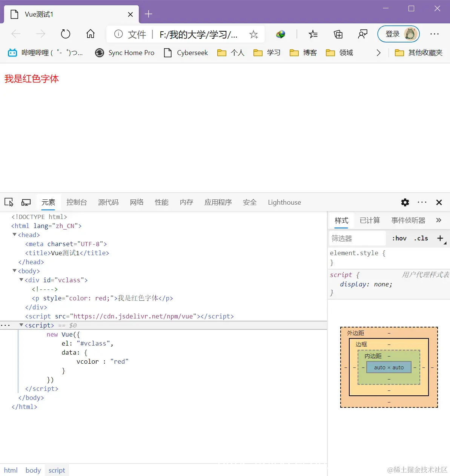Open the favorites list icon

pos(313,35)
